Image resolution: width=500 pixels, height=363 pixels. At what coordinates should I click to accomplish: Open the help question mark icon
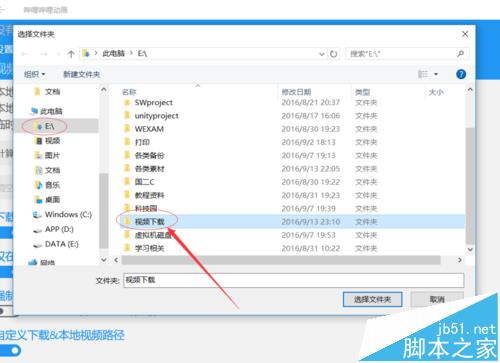[461, 74]
